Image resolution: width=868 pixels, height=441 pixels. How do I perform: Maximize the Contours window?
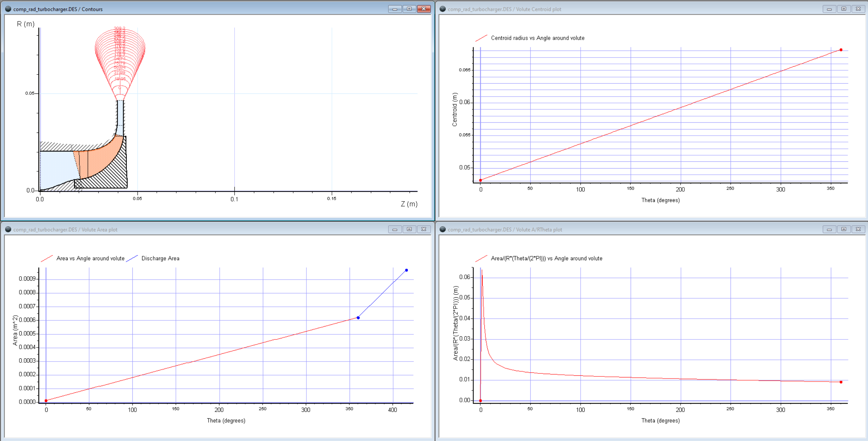(x=409, y=9)
